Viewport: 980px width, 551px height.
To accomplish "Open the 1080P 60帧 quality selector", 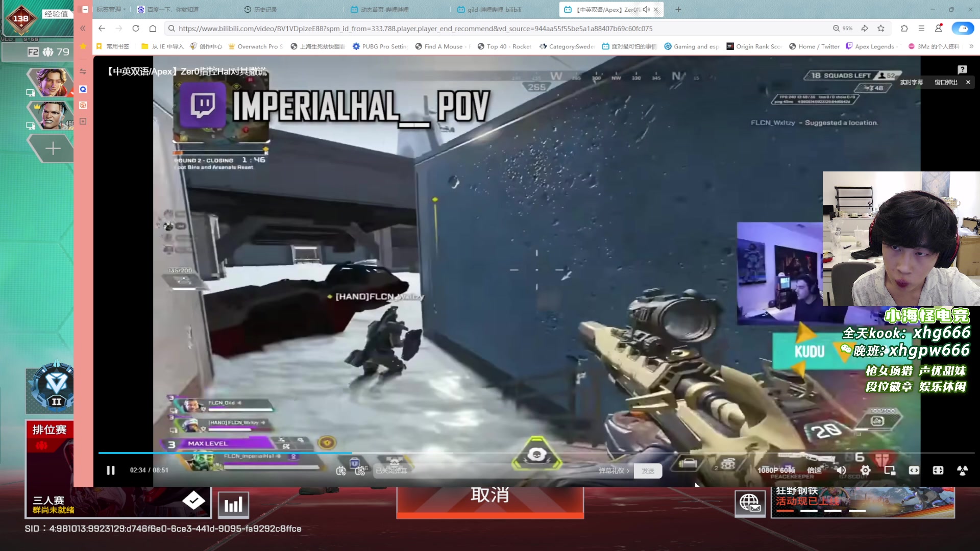I will (776, 470).
